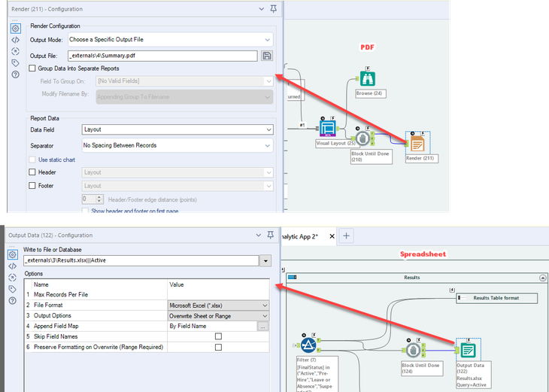Open Footer layout dropdown
The height and width of the screenshot is (392, 549).
pos(177,186)
